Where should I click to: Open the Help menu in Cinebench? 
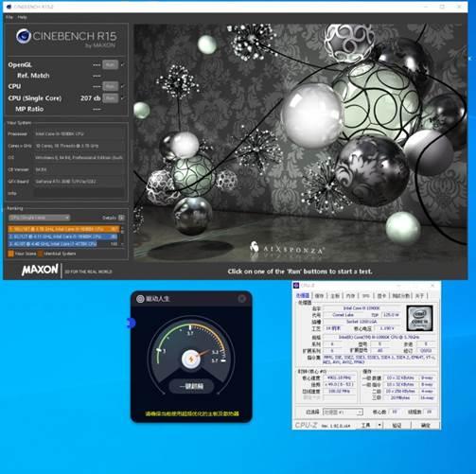(x=22, y=17)
